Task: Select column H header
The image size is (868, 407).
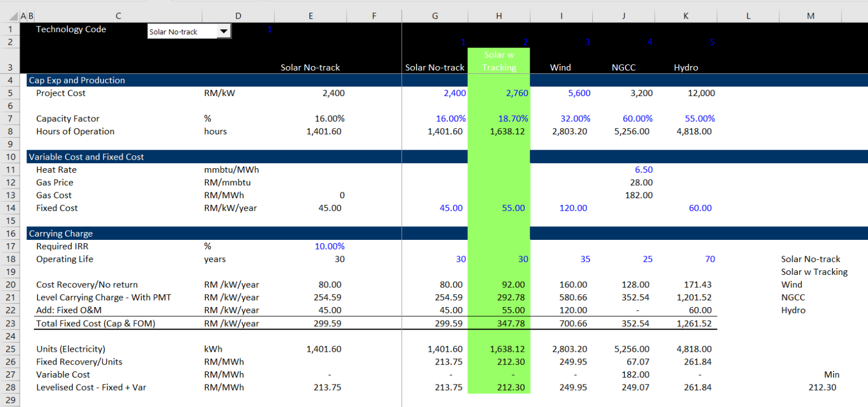Action: (x=498, y=16)
